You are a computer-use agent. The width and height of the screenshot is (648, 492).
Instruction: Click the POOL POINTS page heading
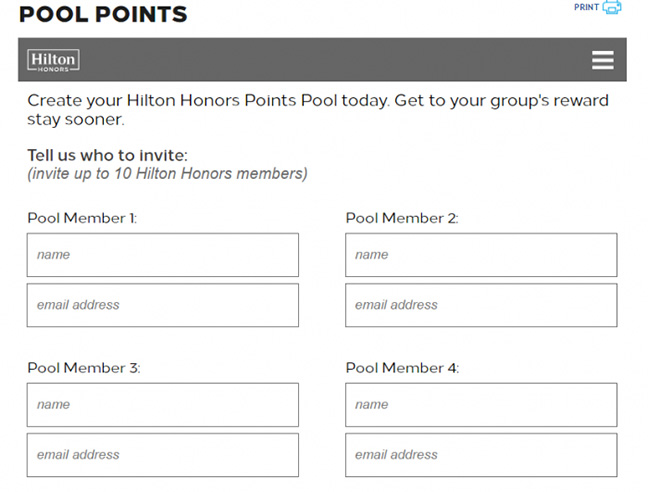(x=102, y=15)
